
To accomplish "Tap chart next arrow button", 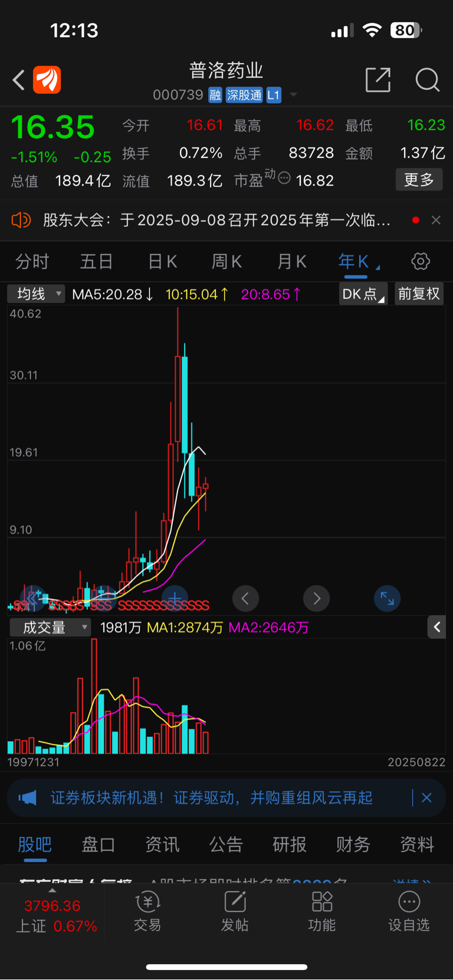I will pyautogui.click(x=317, y=599).
